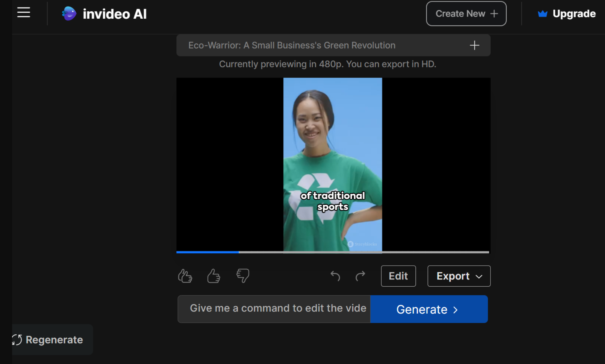Screen dimensions: 605x364
Task: Open the Upgrade page
Action: click(574, 14)
